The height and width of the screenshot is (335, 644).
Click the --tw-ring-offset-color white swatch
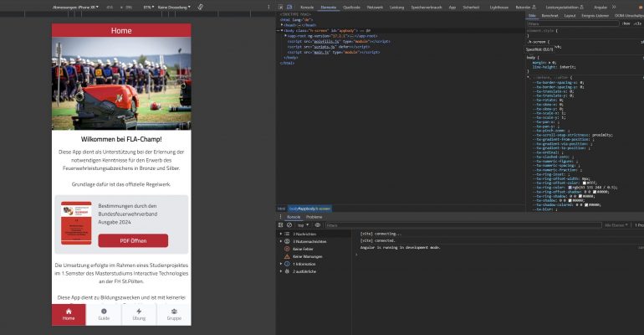point(585,183)
